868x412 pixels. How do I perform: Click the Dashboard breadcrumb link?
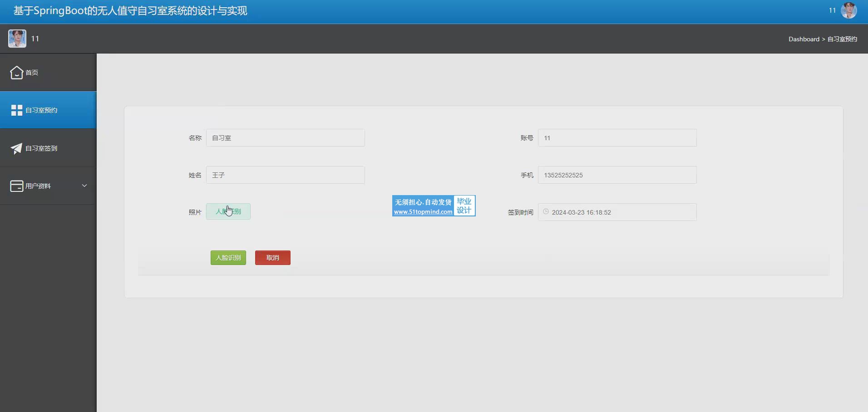[804, 39]
